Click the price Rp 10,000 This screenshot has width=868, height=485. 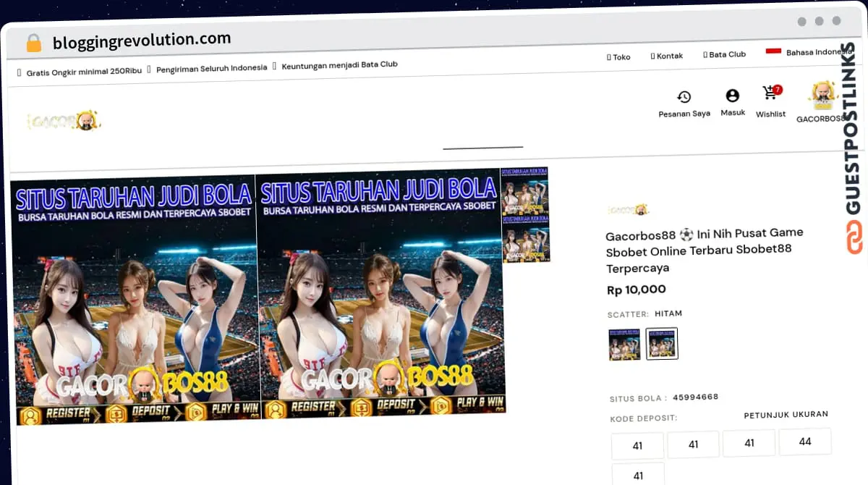637,290
